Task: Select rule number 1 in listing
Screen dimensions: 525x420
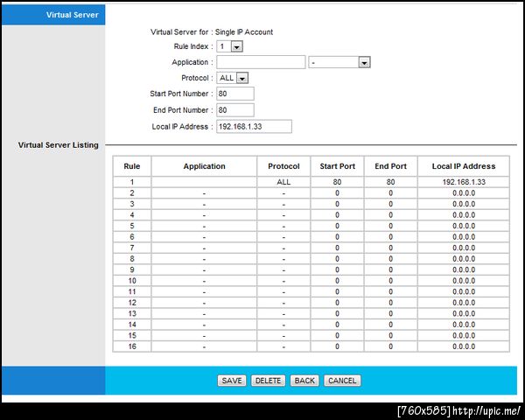Action: [x=132, y=182]
